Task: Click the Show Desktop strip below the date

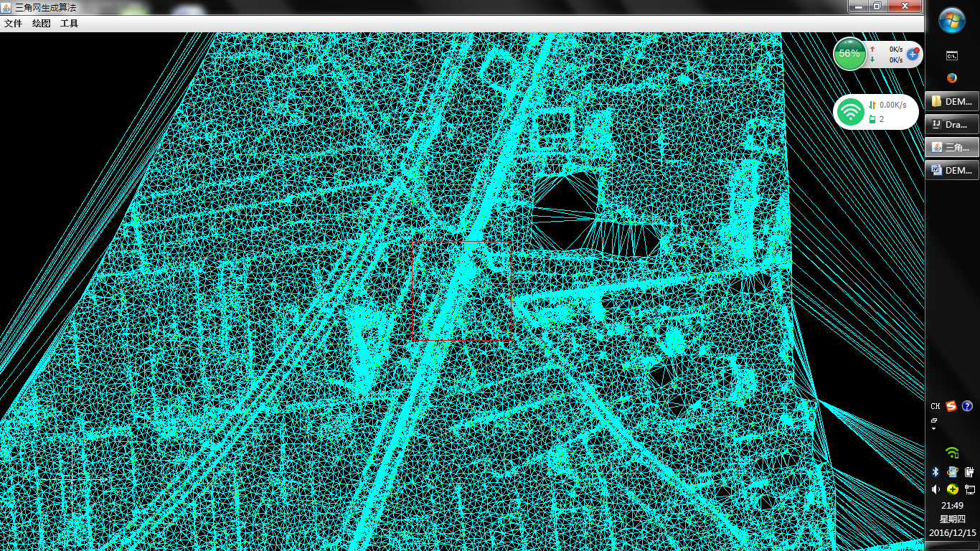Action: [x=952, y=545]
